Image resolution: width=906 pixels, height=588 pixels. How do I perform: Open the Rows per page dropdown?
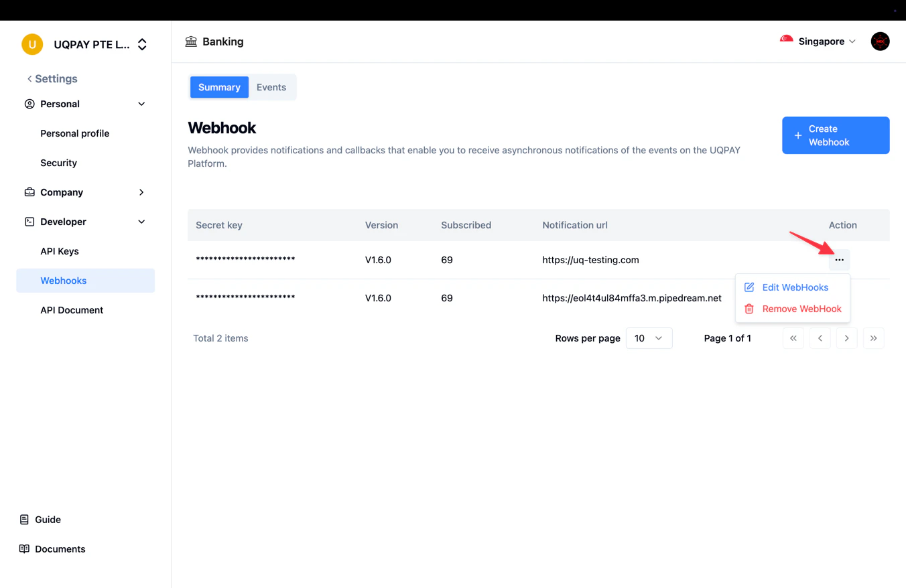pos(648,338)
